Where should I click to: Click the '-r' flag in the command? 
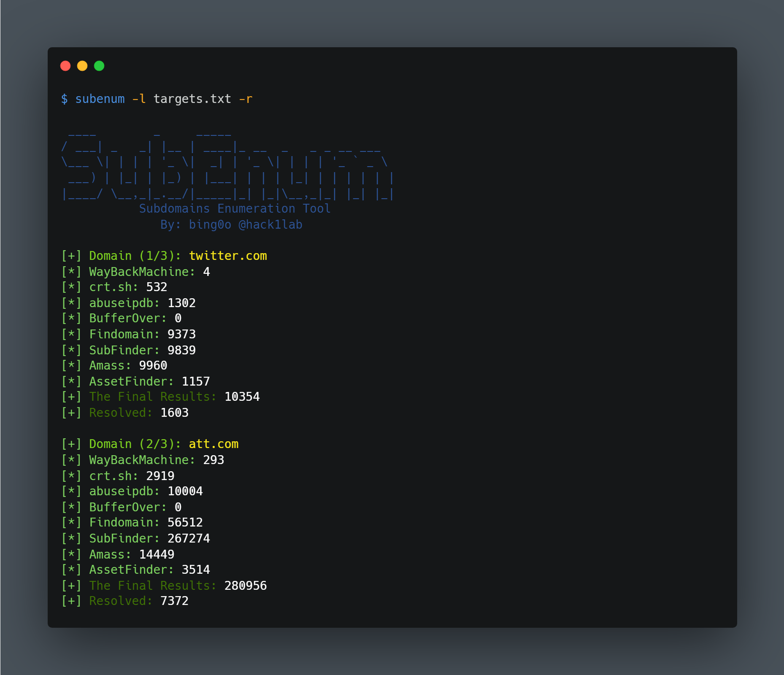[246, 99]
